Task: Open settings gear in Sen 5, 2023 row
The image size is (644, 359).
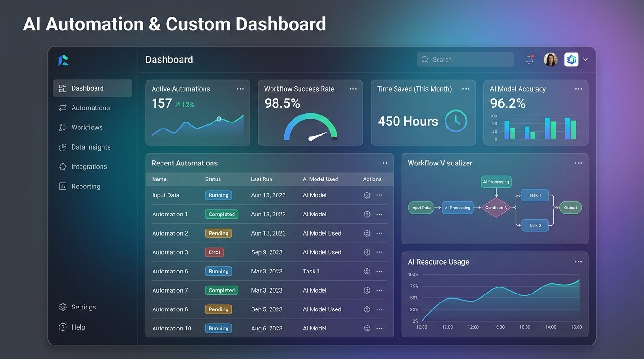Action: [x=367, y=309]
